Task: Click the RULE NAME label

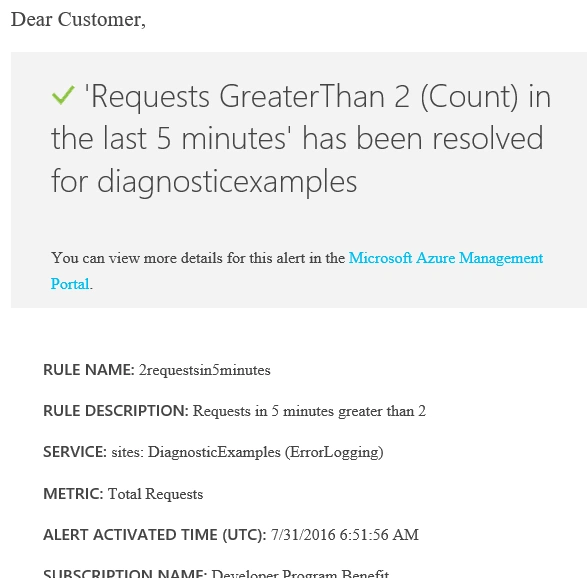Action: 89,370
